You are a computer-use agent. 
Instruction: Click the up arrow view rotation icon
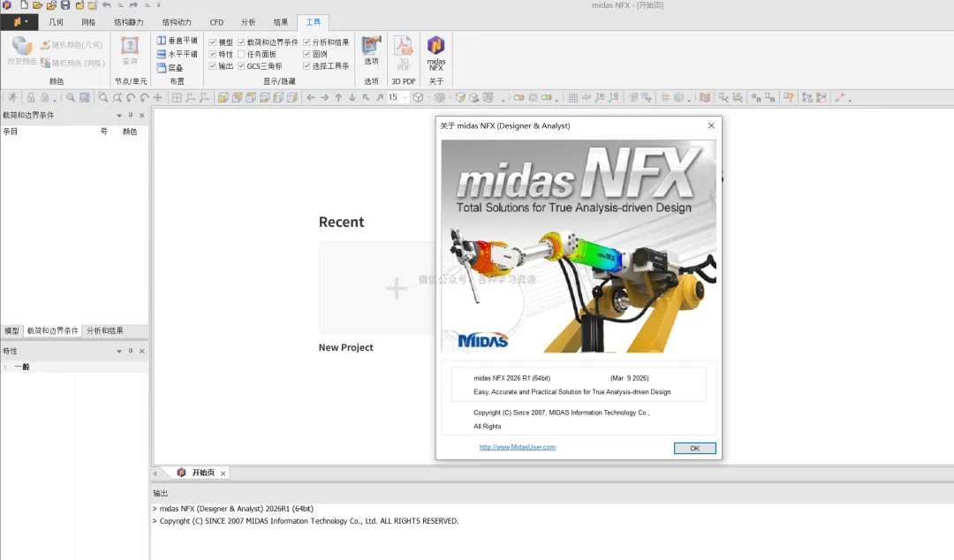click(x=338, y=97)
